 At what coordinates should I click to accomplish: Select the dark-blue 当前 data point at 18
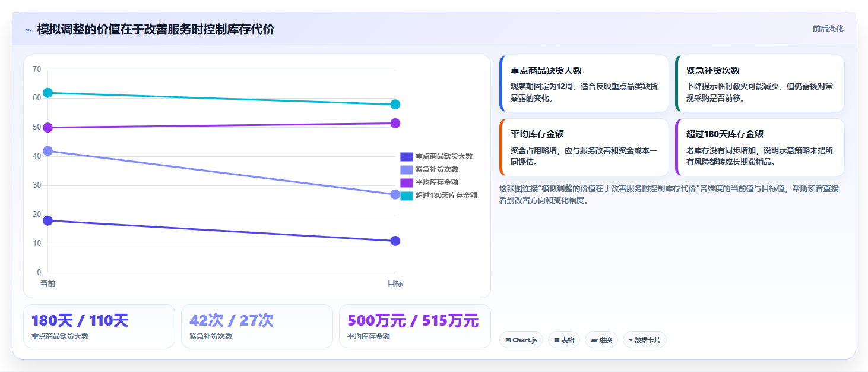(48, 220)
